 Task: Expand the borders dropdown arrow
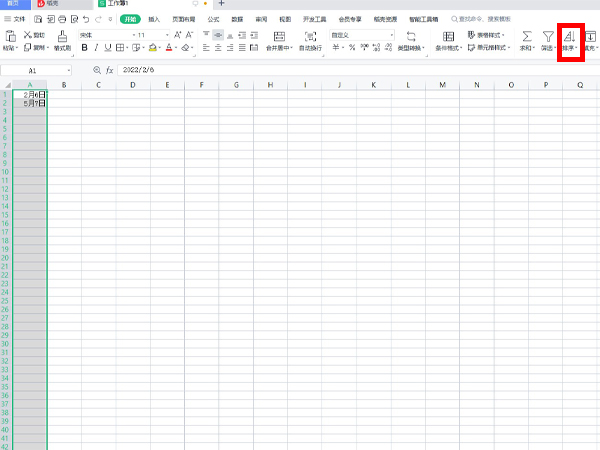coord(127,48)
